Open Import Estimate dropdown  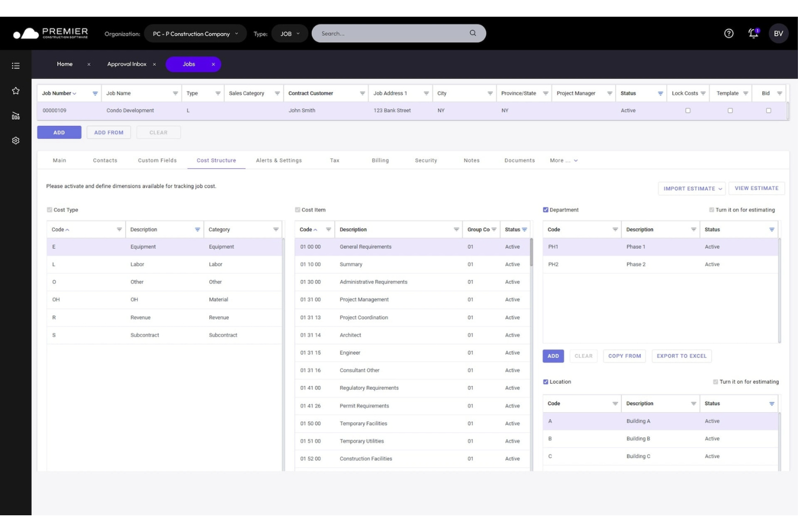692,189
